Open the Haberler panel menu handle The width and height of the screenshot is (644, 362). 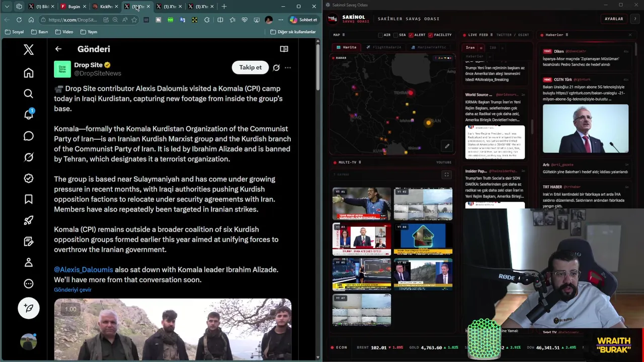pos(567,35)
